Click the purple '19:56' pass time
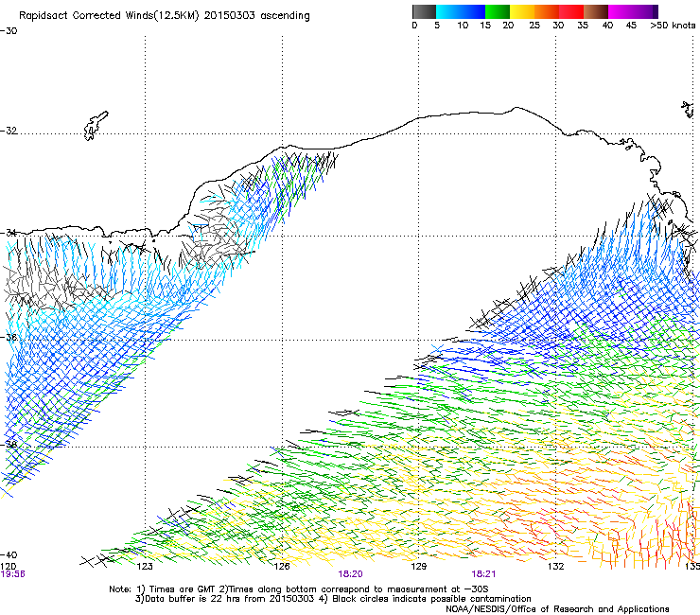Viewport: 700px width, 615px height. [x=12, y=574]
